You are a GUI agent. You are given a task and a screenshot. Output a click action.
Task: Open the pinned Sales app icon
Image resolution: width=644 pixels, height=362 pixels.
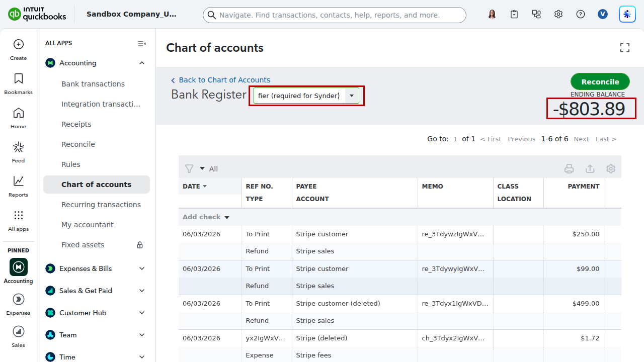click(x=19, y=332)
